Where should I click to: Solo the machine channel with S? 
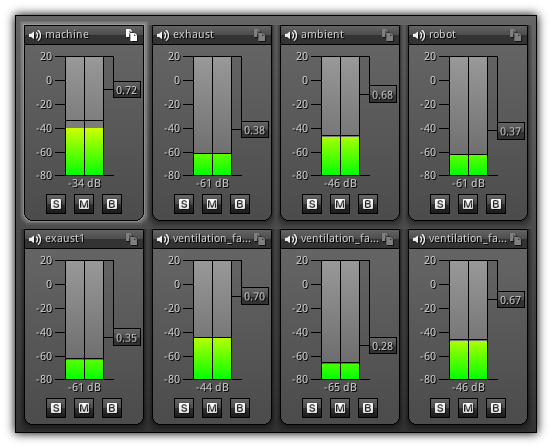(x=56, y=204)
